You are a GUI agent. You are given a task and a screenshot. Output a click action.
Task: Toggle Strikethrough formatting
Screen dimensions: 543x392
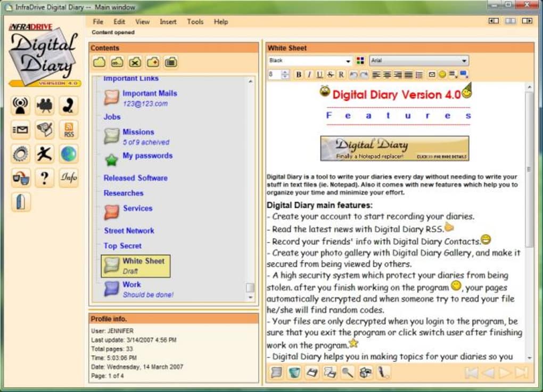[x=331, y=75]
